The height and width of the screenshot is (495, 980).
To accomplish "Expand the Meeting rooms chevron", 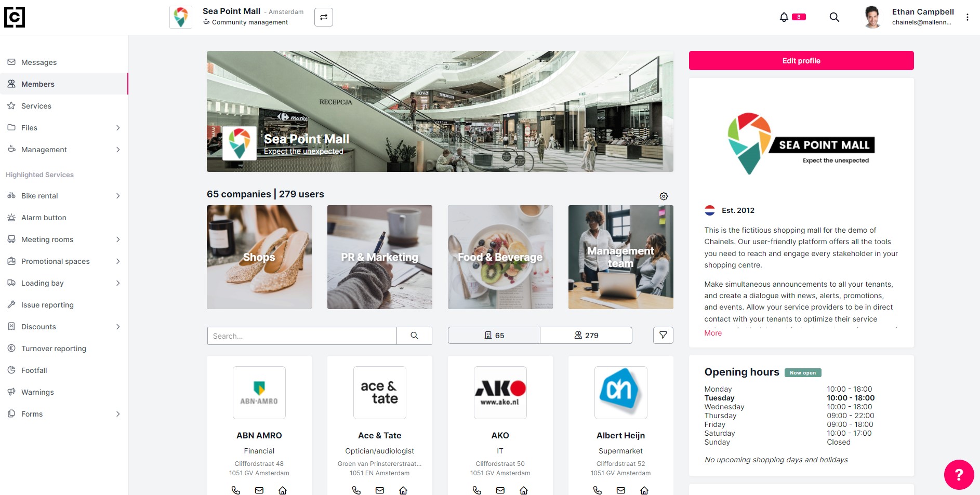I will point(118,239).
